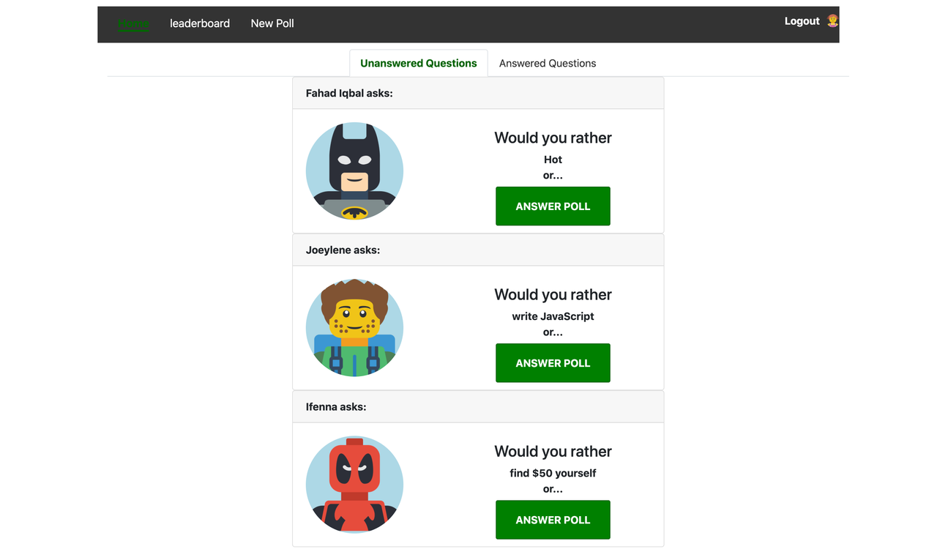This screenshot has width=937, height=560.
Task: Click 'Would you rather' heading in Joeylene's card
Action: (x=553, y=294)
